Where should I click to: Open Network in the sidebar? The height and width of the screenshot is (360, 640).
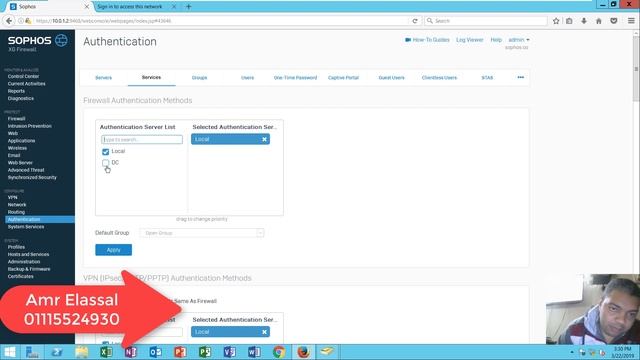tap(17, 205)
